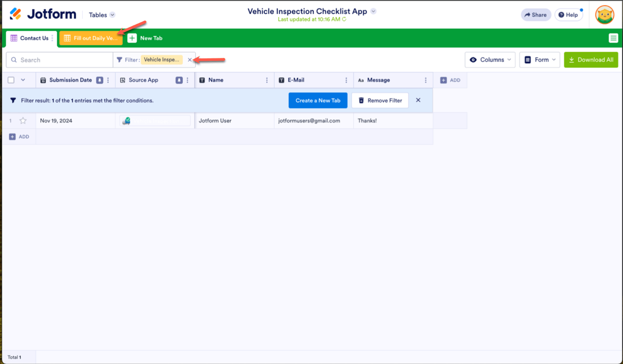623x364 pixels.
Task: Open the Source App column options menu
Action: (187, 80)
